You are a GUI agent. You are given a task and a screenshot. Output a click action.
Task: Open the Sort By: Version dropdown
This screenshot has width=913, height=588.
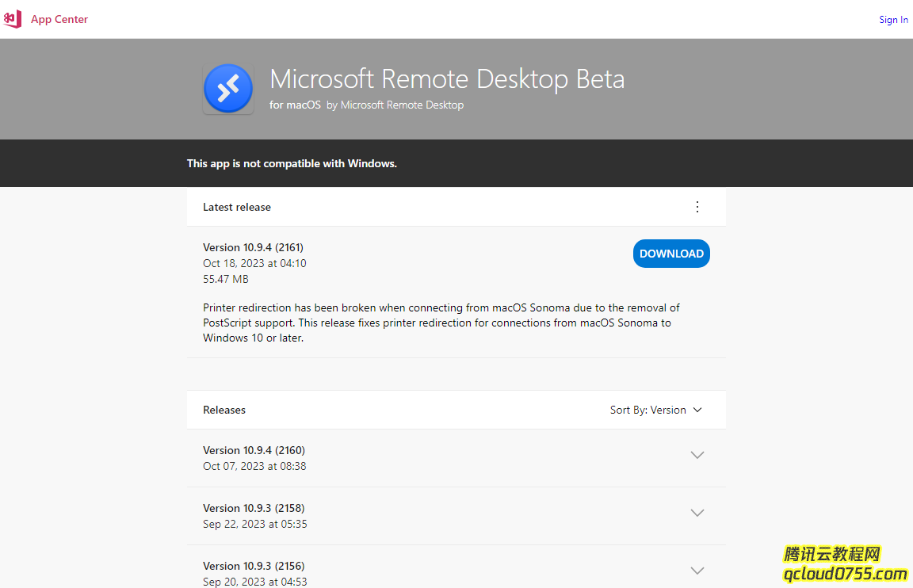click(x=655, y=410)
